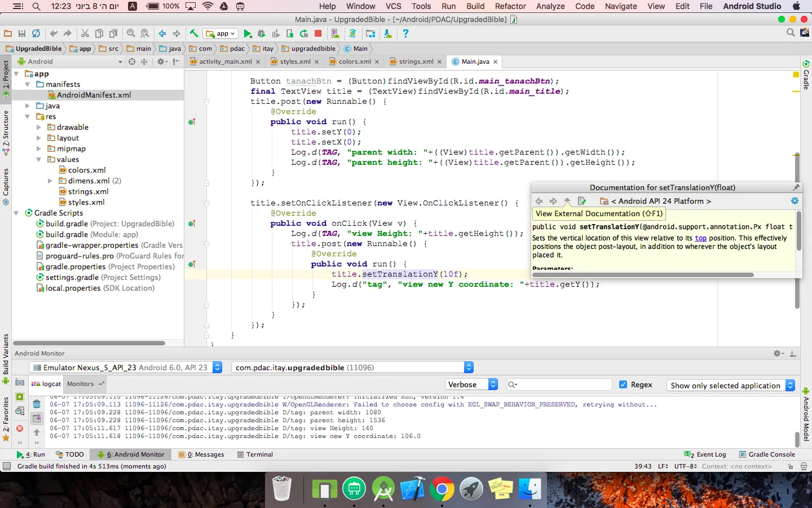Click the green Run app button
The height and width of the screenshot is (508, 812).
click(x=248, y=34)
